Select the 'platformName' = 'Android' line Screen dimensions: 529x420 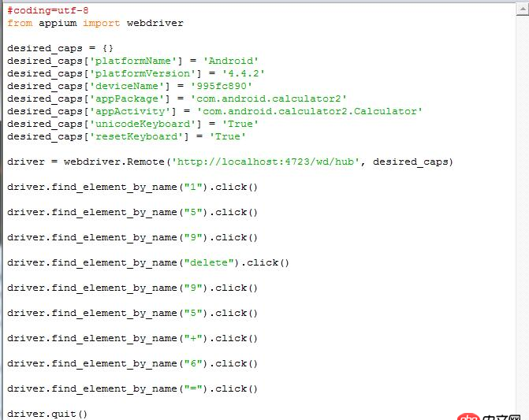[133, 61]
